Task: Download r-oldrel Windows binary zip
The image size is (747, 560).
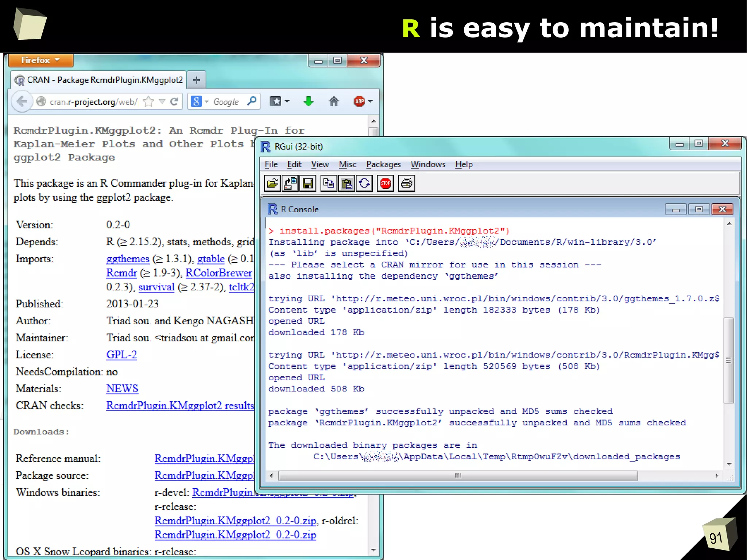Action: point(235,535)
